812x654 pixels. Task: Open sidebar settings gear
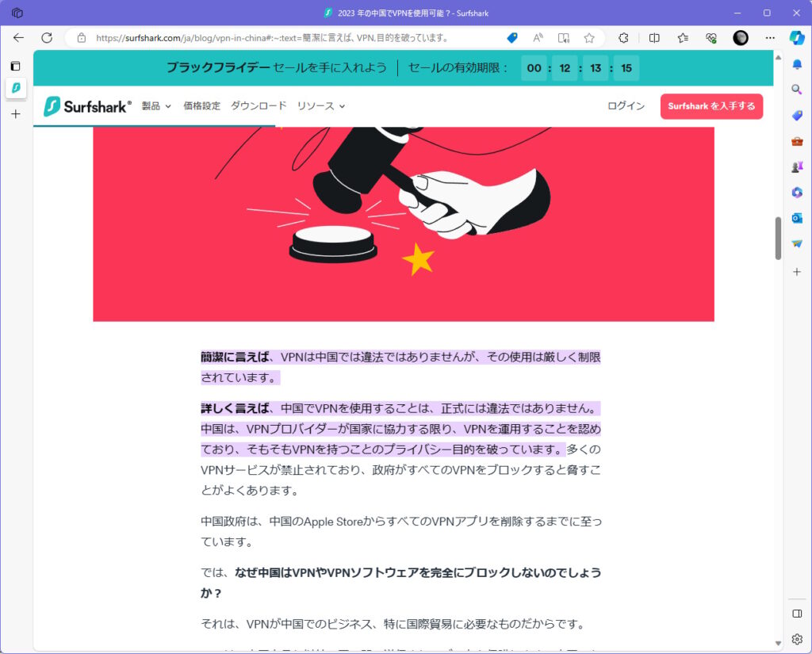[x=797, y=639]
